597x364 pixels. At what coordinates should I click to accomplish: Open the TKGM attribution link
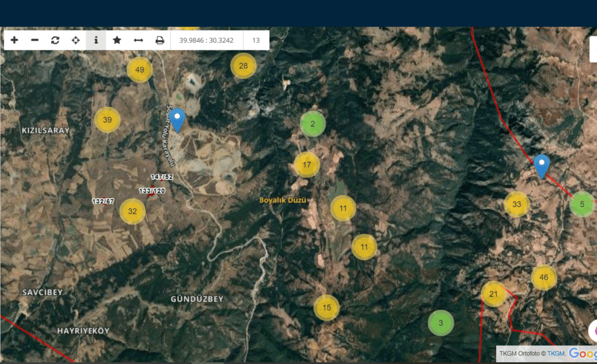[556, 354]
